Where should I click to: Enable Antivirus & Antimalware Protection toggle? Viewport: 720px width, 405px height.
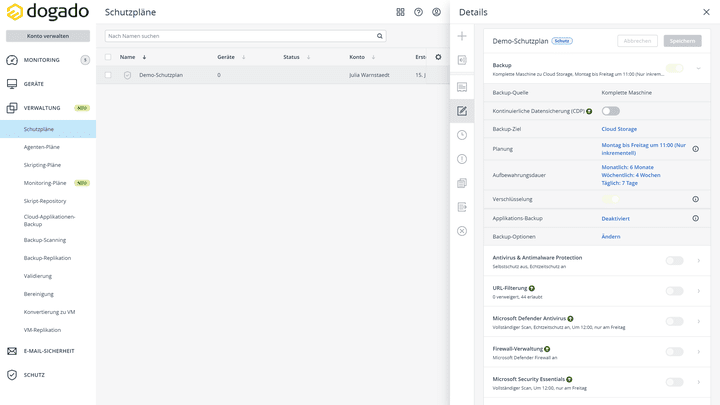click(674, 261)
